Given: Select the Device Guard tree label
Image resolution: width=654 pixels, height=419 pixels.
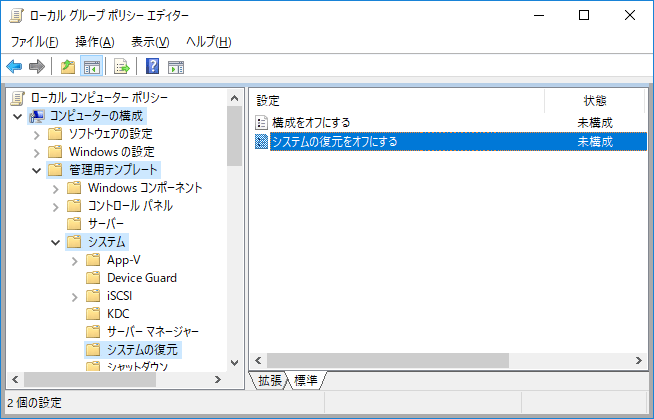Looking at the screenshot, I should tap(142, 278).
